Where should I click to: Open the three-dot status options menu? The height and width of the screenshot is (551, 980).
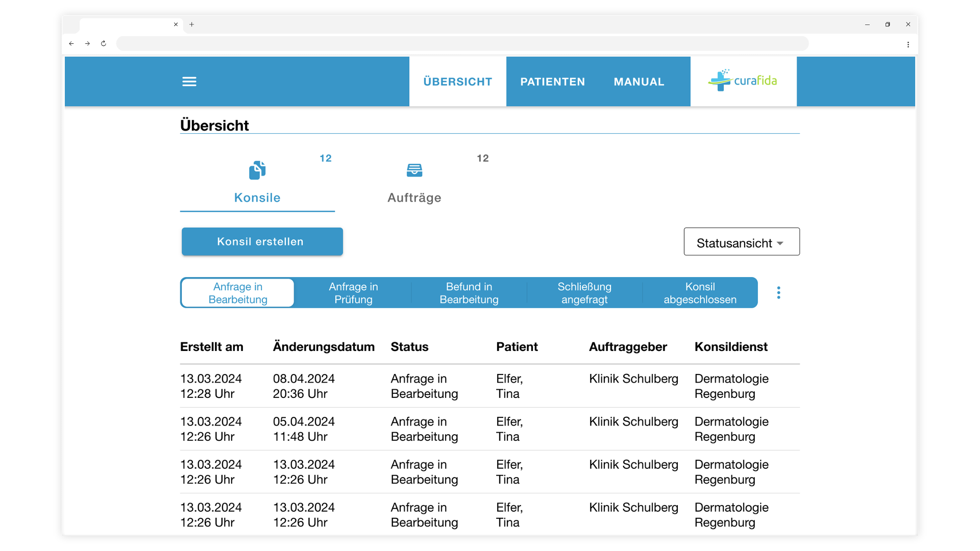(x=778, y=292)
